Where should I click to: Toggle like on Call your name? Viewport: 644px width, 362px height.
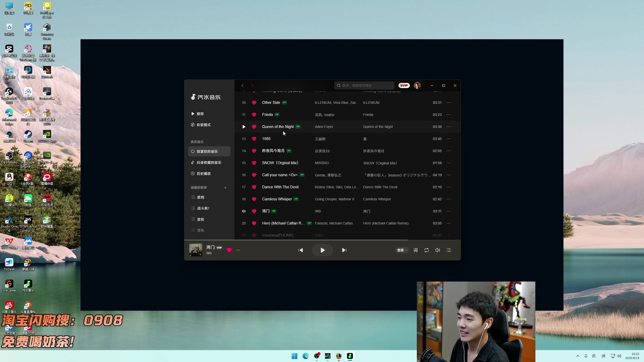click(254, 175)
